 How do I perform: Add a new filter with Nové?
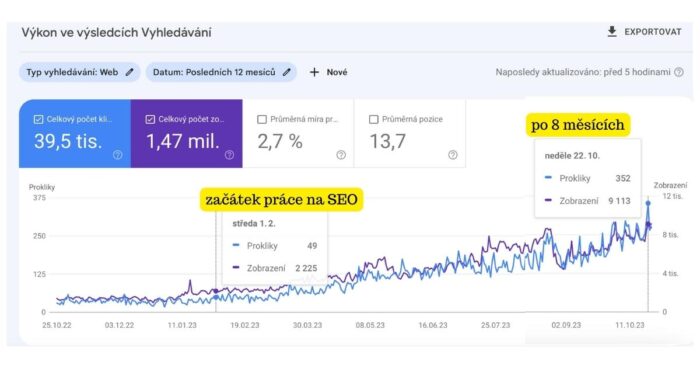coord(328,72)
